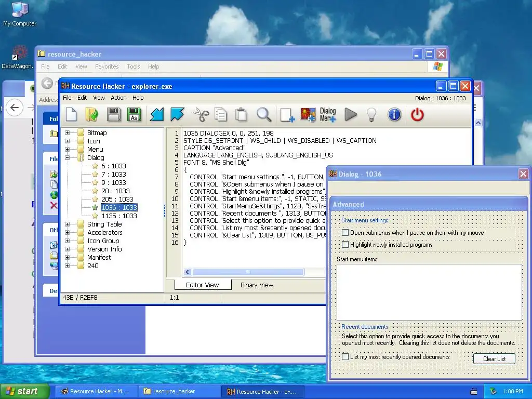
Task: Expand the Accelerators tree node
Action: (x=67, y=232)
